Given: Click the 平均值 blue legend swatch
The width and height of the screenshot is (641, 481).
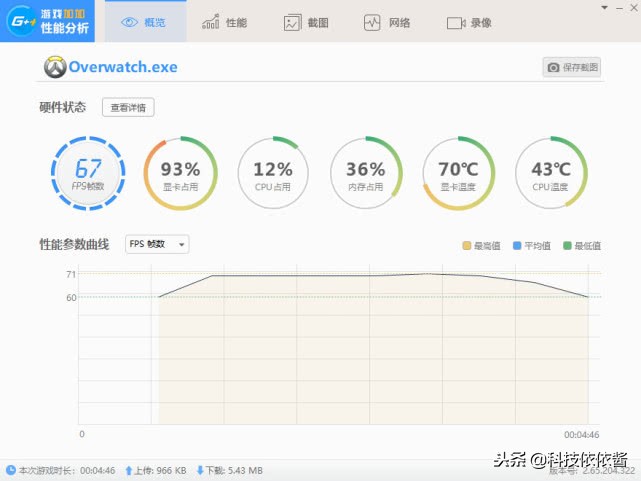Looking at the screenshot, I should click(x=517, y=246).
